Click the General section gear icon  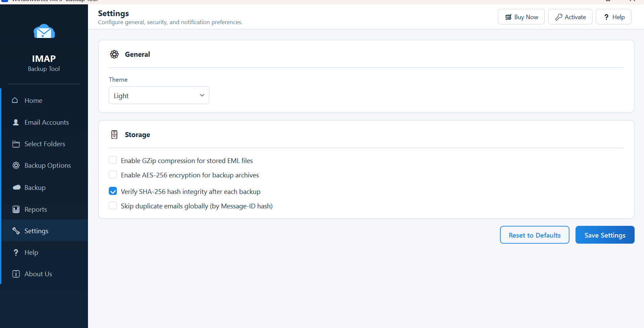coord(114,54)
